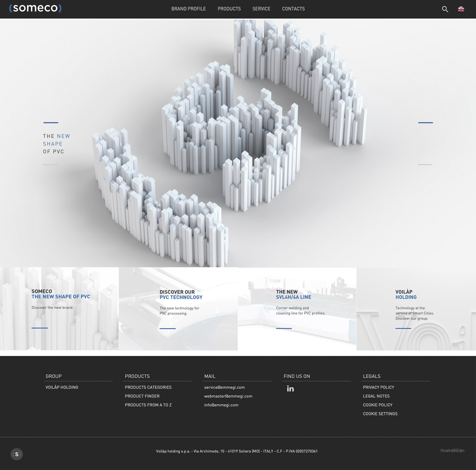Image resolution: width=476 pixels, height=470 pixels.
Task: Open the Brand Profile menu
Action: 188,9
